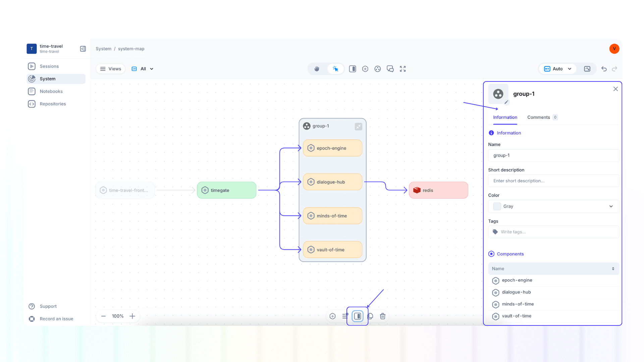This screenshot has width=644, height=362.
Task: Select the gray color swatch in Color field
Action: [x=497, y=206]
